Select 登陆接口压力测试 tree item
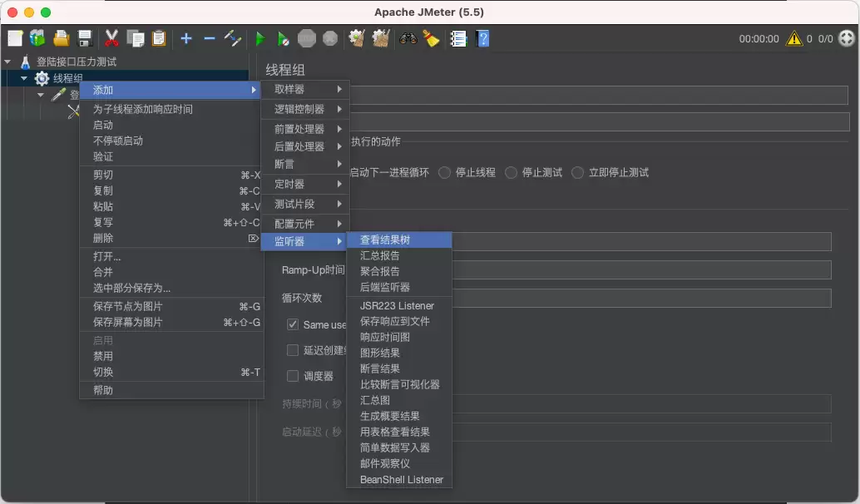The height and width of the screenshot is (504, 860). click(77, 62)
